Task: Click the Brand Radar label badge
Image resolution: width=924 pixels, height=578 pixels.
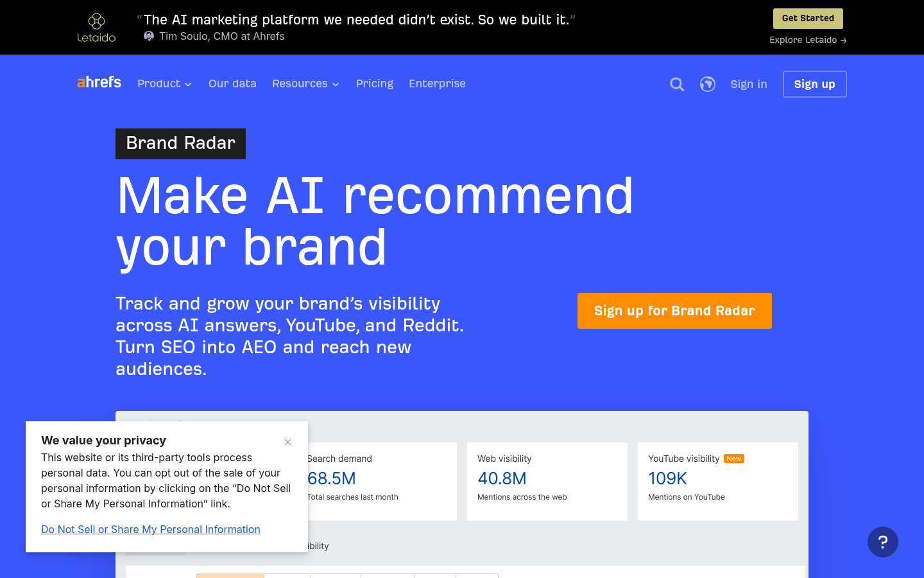Action: (180, 144)
